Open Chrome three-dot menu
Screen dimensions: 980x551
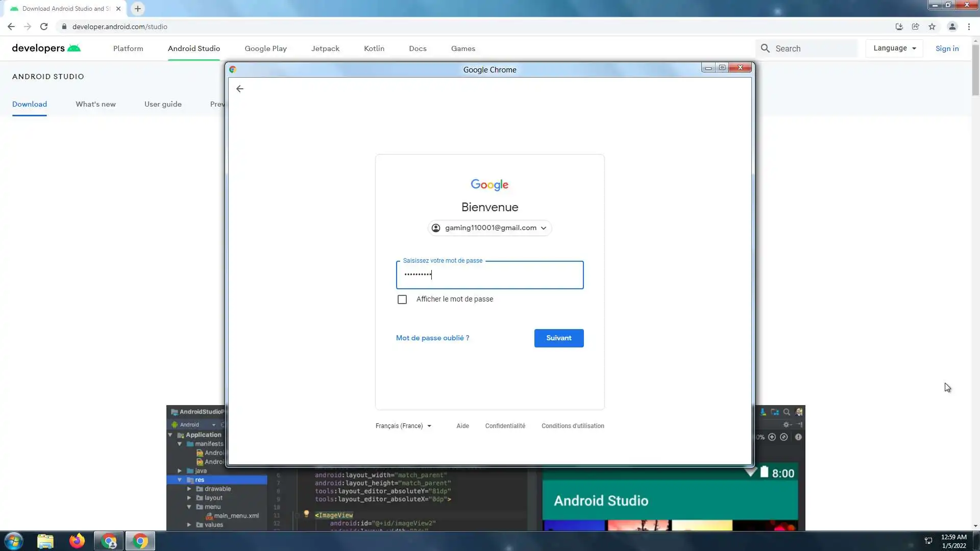click(969, 27)
